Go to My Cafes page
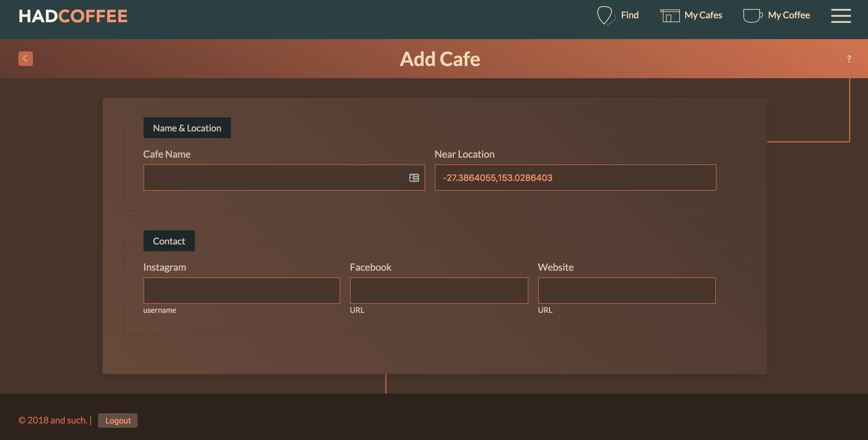This screenshot has width=868, height=440. pos(703,15)
